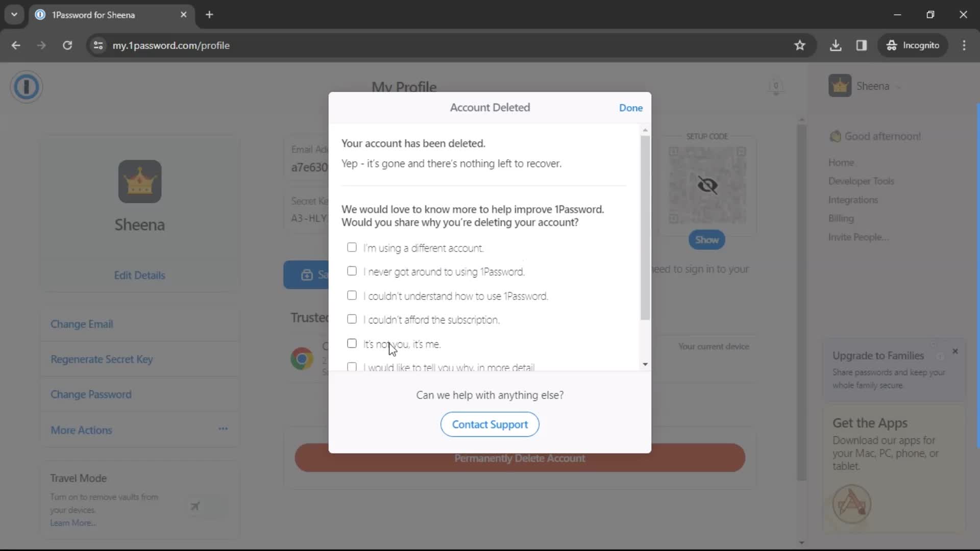Click the download icon in toolbar
This screenshot has width=980, height=551.
pos(836,45)
